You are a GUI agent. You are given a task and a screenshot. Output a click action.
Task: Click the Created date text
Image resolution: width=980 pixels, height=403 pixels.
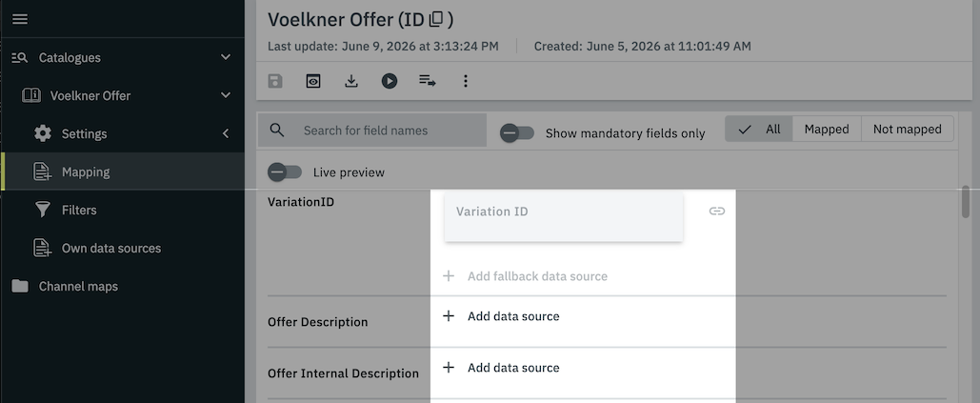pyautogui.click(x=643, y=47)
